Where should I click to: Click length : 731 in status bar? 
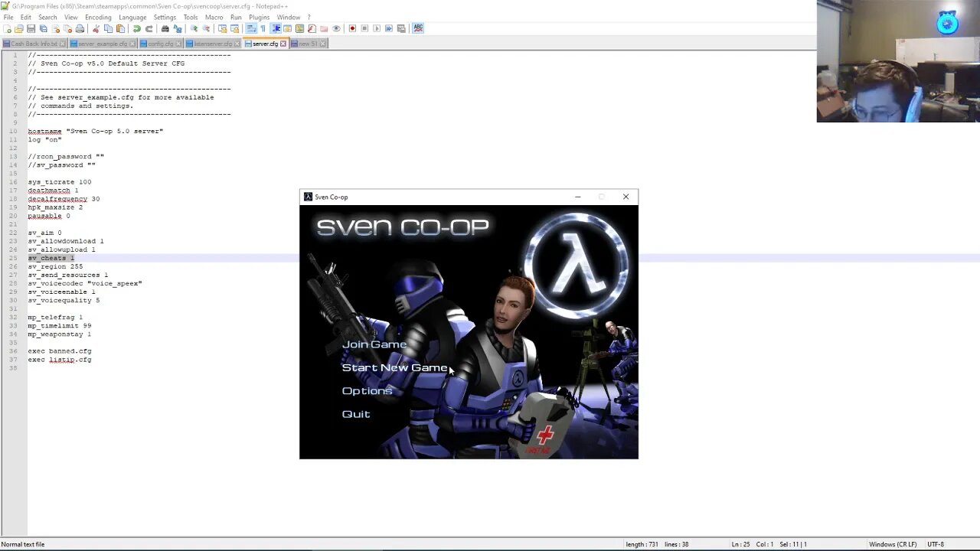642,544
